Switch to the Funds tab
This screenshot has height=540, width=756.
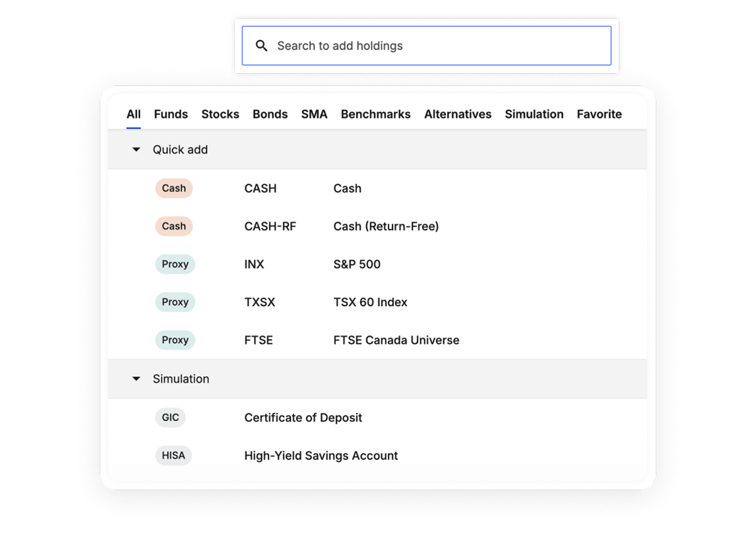(171, 114)
